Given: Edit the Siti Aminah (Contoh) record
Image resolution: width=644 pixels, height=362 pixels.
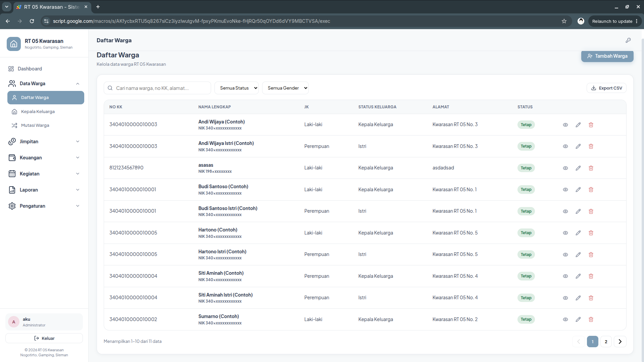Looking at the screenshot, I should pos(578,276).
